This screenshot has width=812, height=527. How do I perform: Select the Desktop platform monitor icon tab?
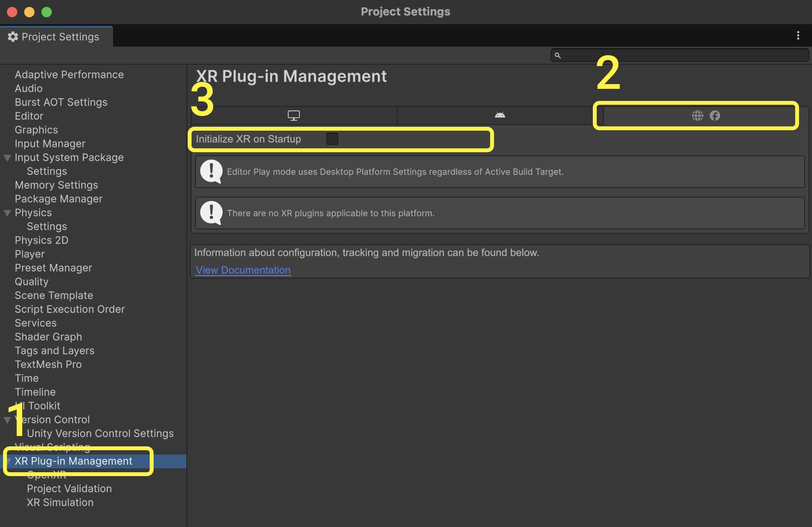293,116
